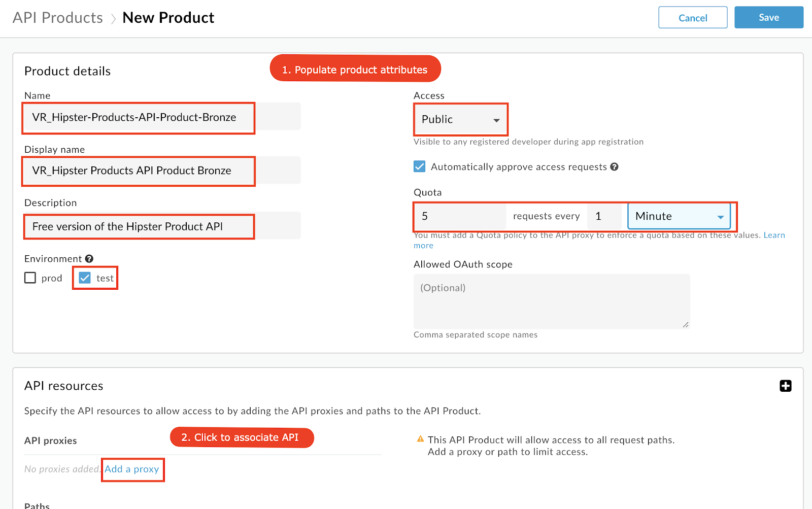The width and height of the screenshot is (812, 509).
Task: Click the Description input field
Action: tap(162, 226)
